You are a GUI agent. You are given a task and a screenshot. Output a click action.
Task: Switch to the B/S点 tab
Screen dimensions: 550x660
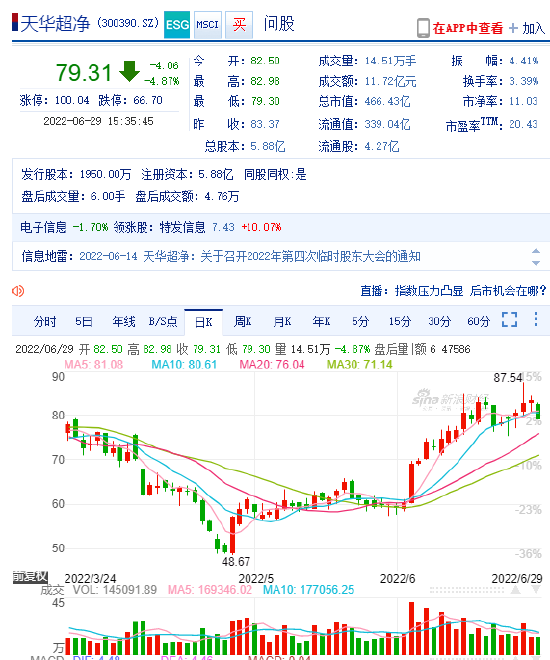pos(162,322)
